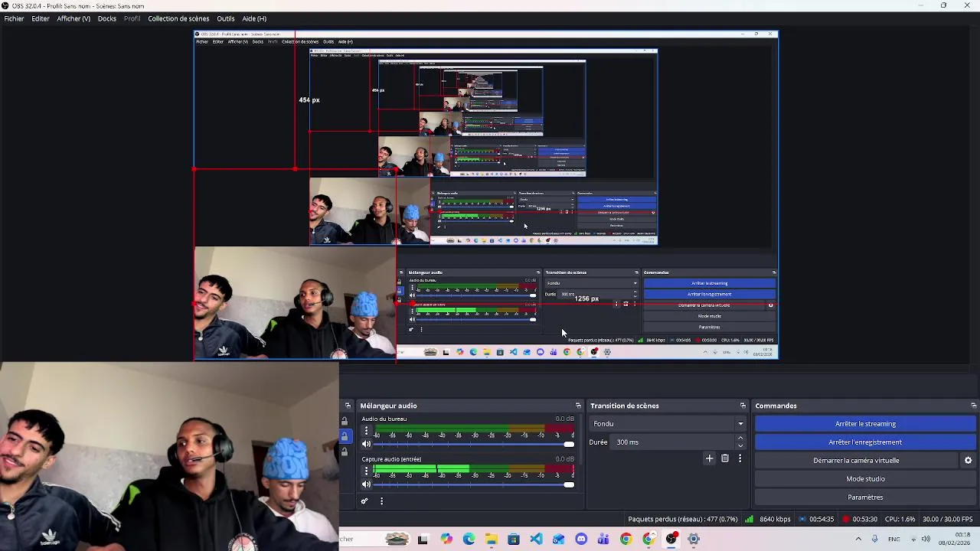Image resolution: width=980 pixels, height=551 pixels.
Task: Open transition properties three-dot menu
Action: coord(740,458)
